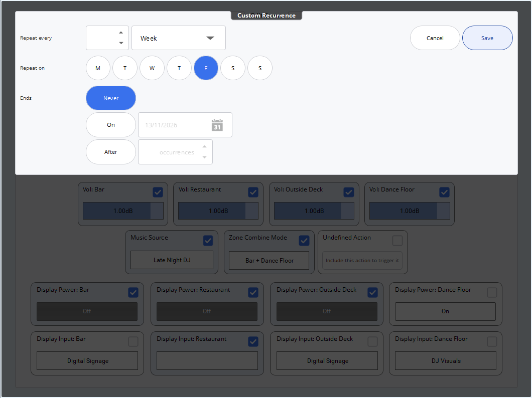Open Display Power: Dance Floor On selector
Screen dimensions: 532x398
445,311
